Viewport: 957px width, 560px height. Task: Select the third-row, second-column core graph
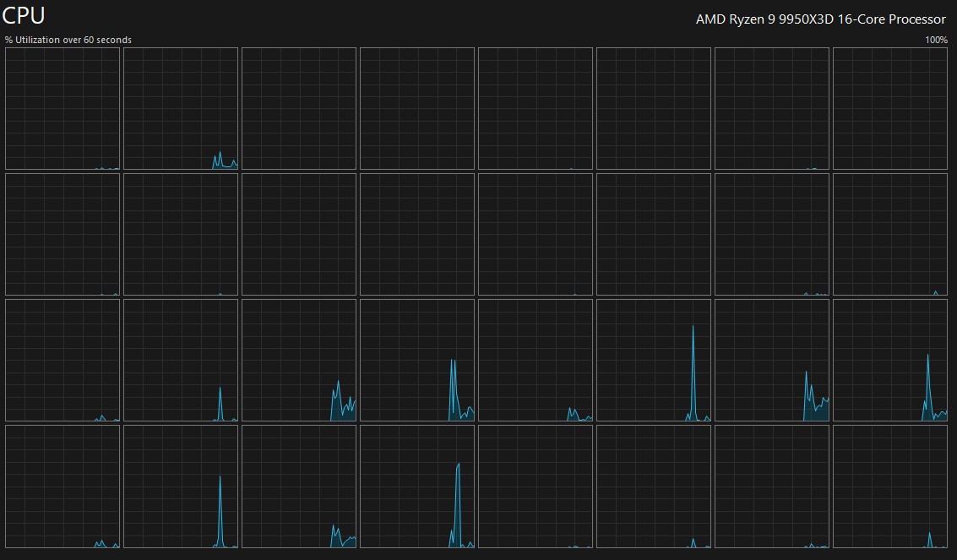[181, 360]
